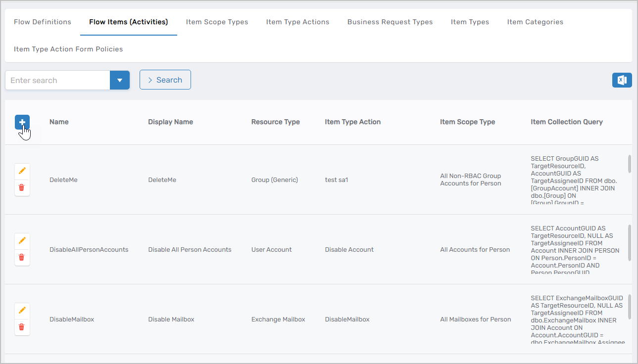Click the Search button
This screenshot has height=364, width=638.
pyautogui.click(x=165, y=80)
